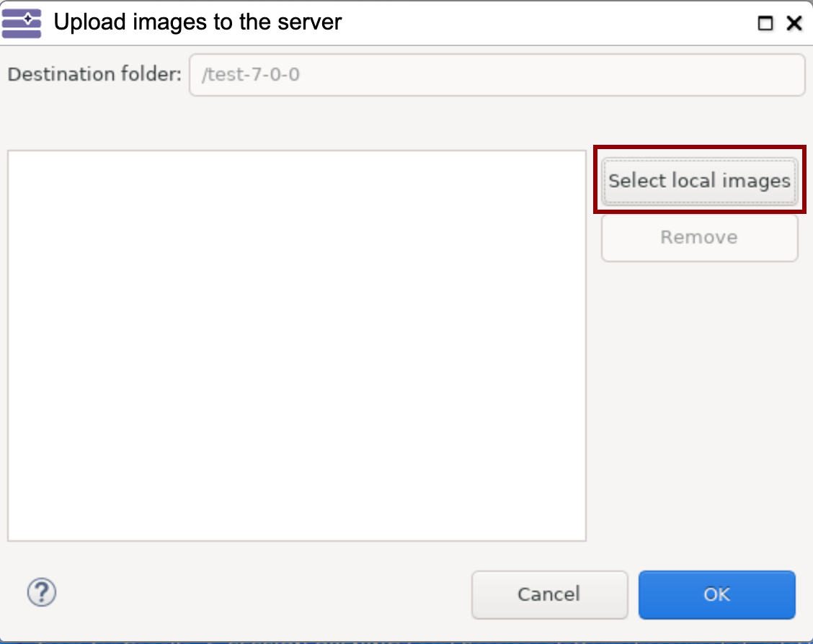Image resolution: width=813 pixels, height=644 pixels.
Task: Close the Upload images dialog with X
Action: [x=794, y=23]
